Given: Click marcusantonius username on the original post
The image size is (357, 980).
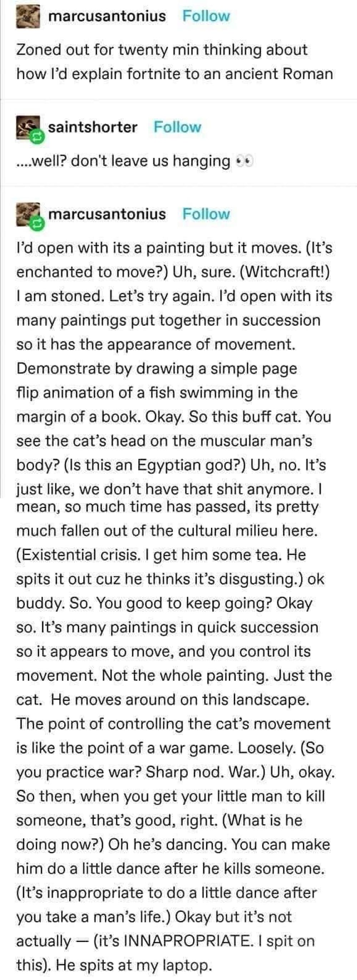Looking at the screenshot, I should point(107,16).
